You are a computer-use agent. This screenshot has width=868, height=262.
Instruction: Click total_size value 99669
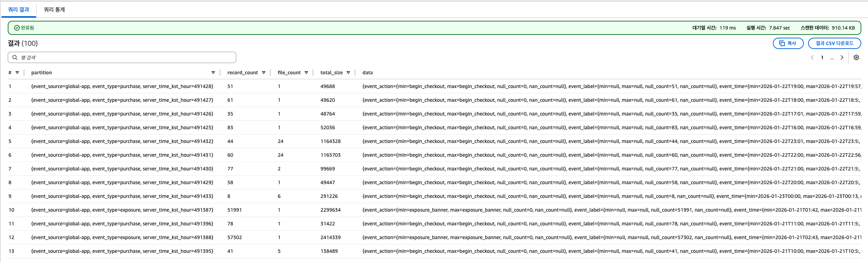coord(328,169)
